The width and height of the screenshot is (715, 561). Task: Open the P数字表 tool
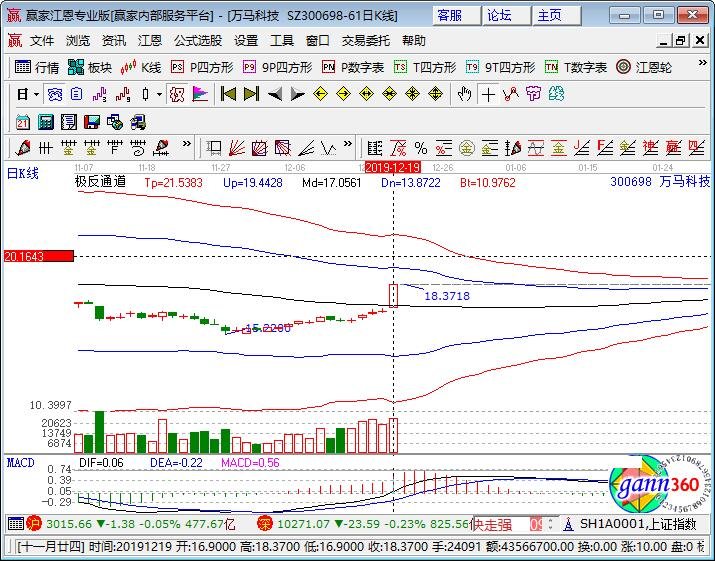(353, 68)
